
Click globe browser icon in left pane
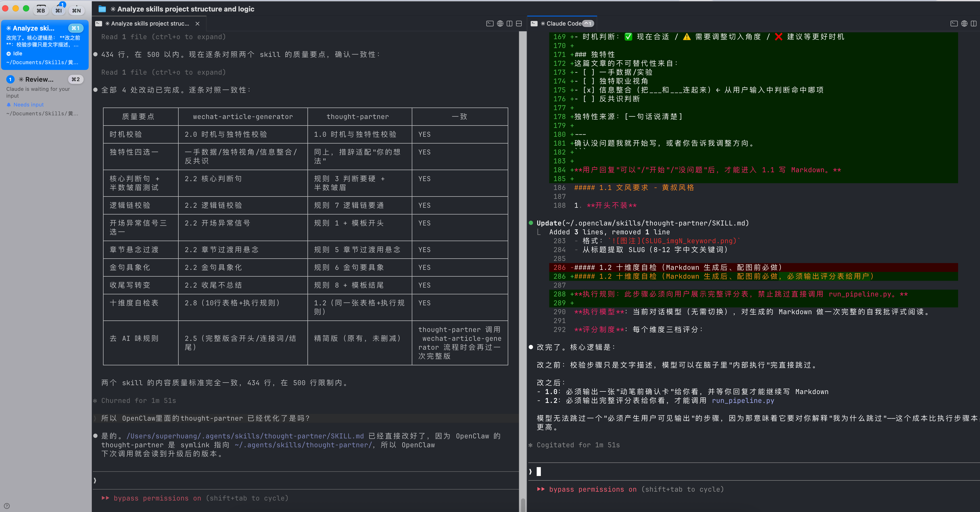500,23
